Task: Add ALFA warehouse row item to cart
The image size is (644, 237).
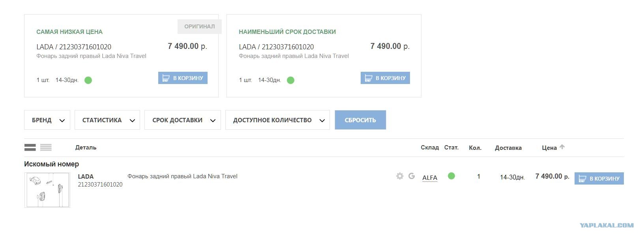Action: (x=599, y=178)
